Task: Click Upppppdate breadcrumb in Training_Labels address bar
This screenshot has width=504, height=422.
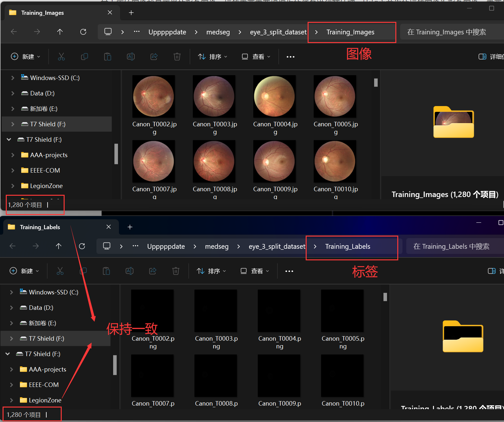Action: 166,247
